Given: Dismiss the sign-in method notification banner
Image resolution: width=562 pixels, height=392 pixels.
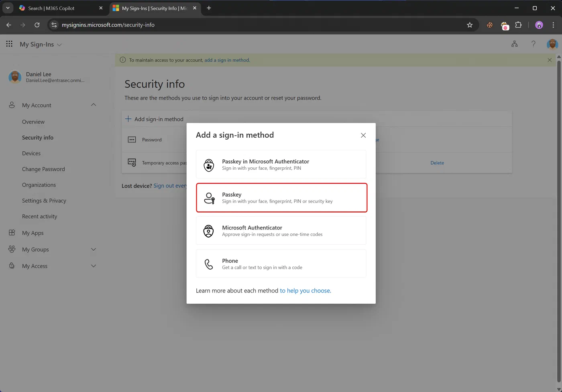Looking at the screenshot, I should click(550, 60).
